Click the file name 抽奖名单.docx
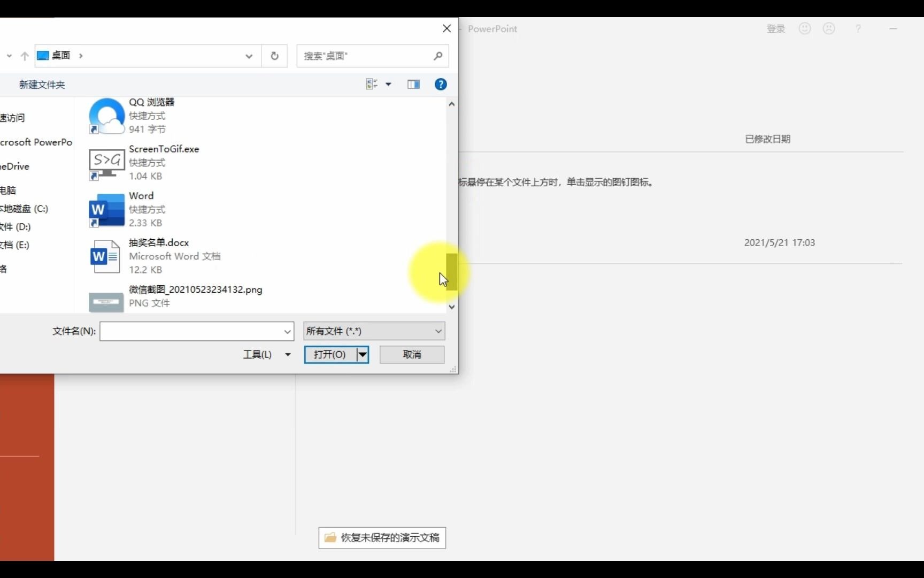Viewport: 924px width, 578px height. pyautogui.click(x=159, y=242)
